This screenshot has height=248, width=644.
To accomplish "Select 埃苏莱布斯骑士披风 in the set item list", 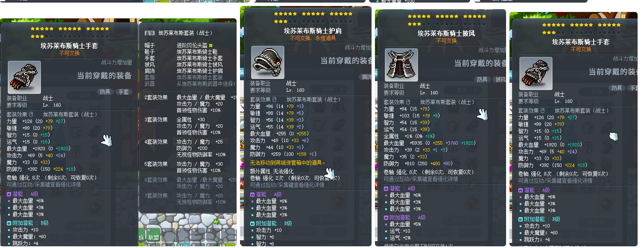I will [x=199, y=64].
